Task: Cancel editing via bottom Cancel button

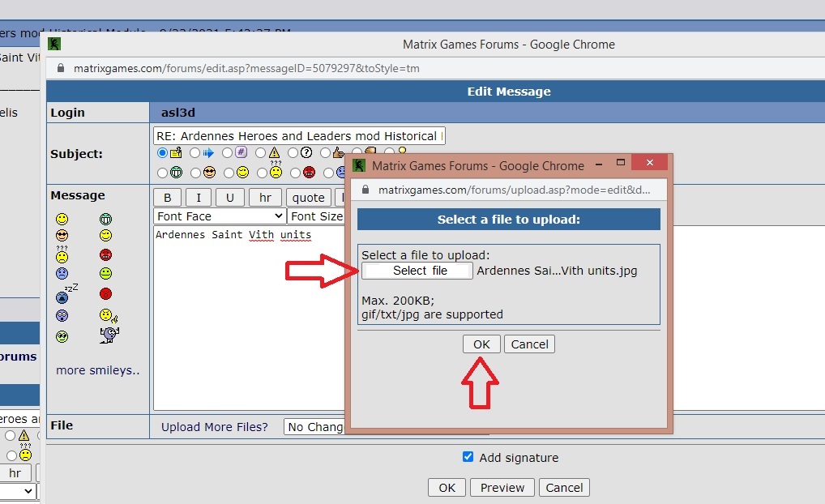Action: 564,488
